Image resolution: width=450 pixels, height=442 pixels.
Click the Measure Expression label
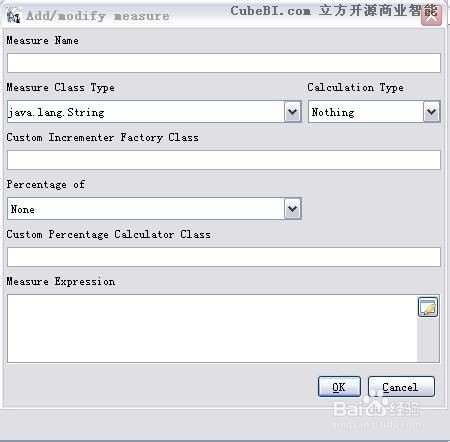coord(61,282)
